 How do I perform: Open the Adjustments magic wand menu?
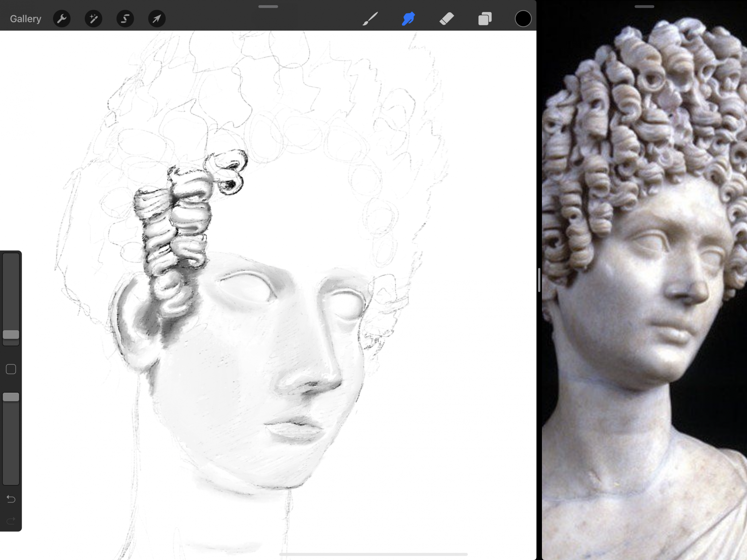pyautogui.click(x=93, y=18)
